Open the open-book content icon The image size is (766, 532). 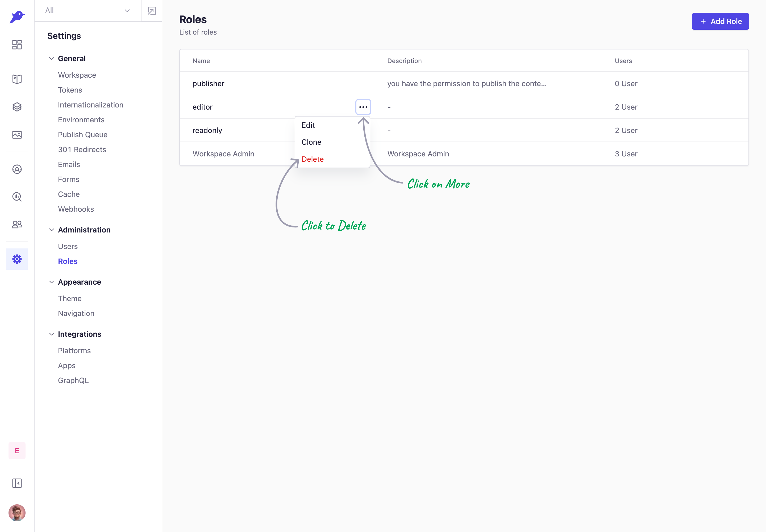[x=17, y=79]
